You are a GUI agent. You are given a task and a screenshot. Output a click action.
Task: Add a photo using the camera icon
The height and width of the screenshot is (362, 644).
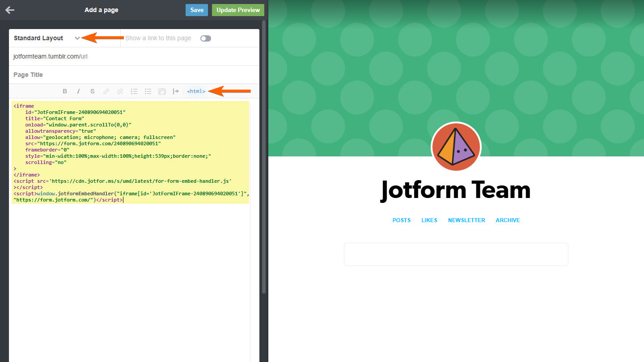click(x=162, y=91)
